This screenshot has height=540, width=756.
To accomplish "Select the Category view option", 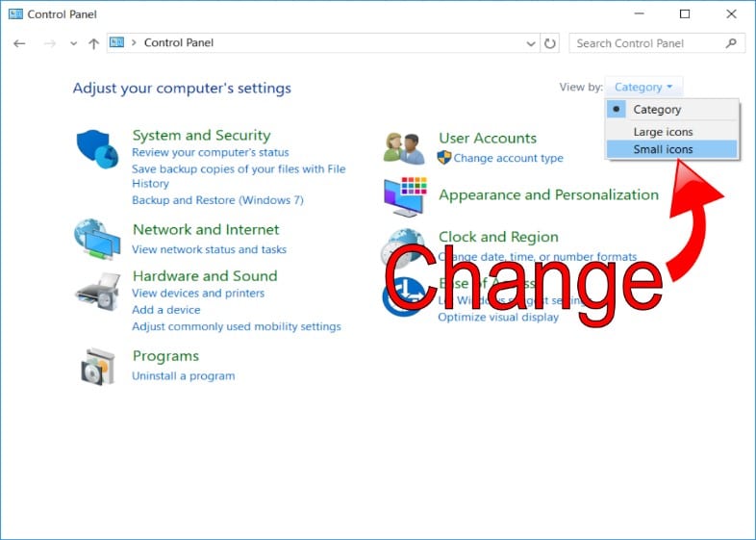I will point(657,110).
